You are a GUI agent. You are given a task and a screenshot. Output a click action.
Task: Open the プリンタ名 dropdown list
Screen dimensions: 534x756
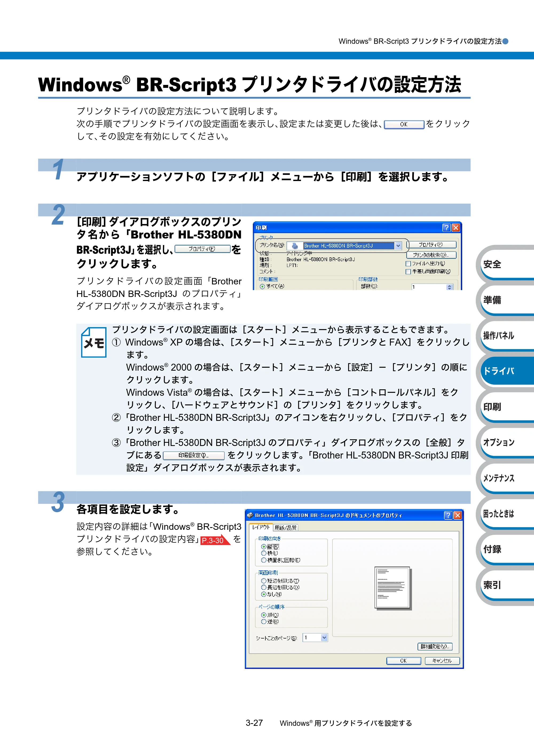click(x=398, y=246)
